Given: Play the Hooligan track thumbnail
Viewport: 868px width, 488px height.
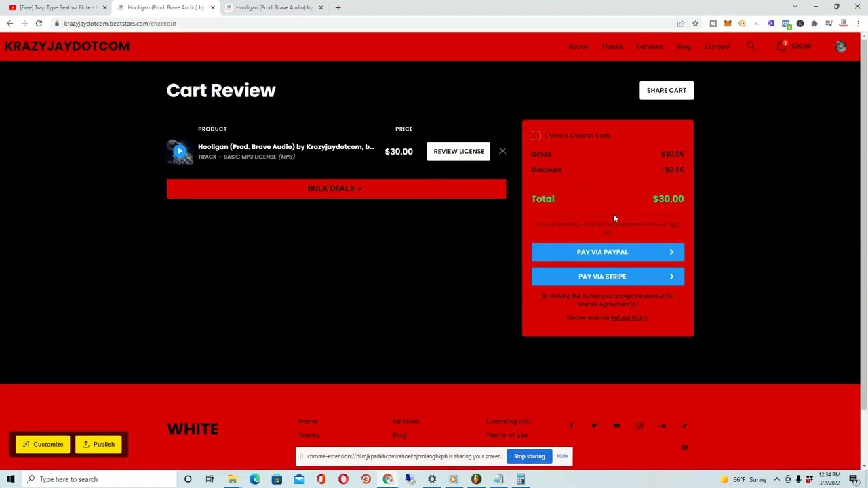Looking at the screenshot, I should click(180, 151).
